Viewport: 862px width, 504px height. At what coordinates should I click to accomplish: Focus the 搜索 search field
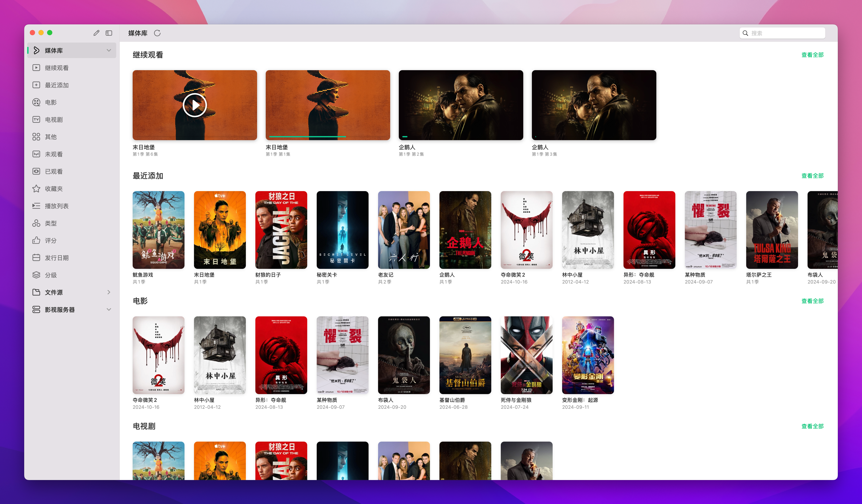coord(782,33)
